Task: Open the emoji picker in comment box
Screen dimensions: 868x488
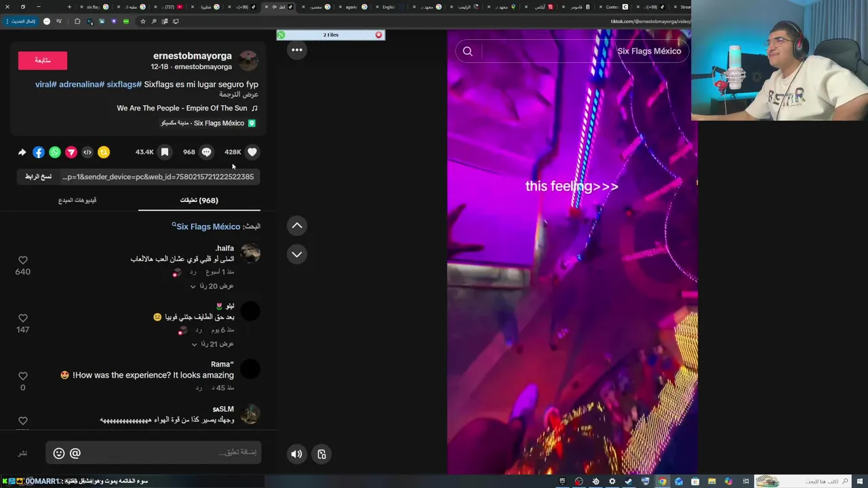Action: [x=59, y=453]
